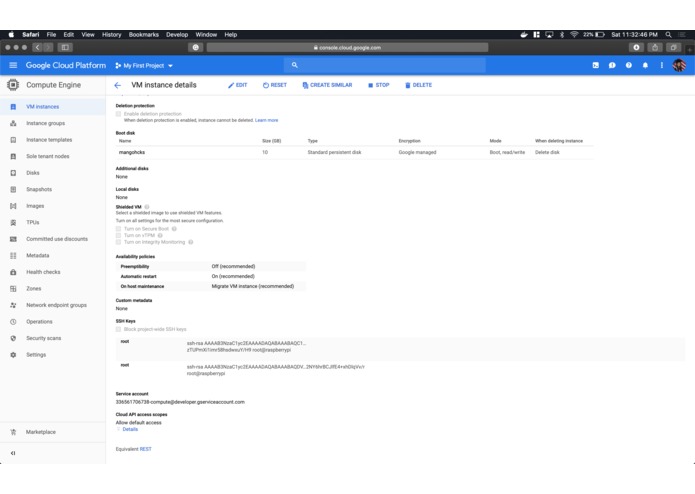Click the Health checks lock icon
695x494 pixels.
pyautogui.click(x=13, y=272)
